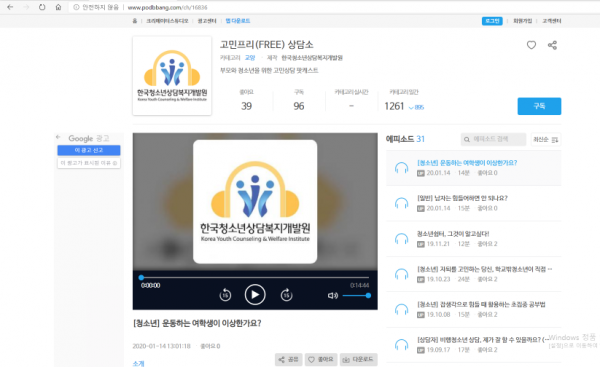The width and height of the screenshot is (600, 367).
Task: Open episode 자퇴를 고민하는 당신 (19.10.23)
Action: 484,269
